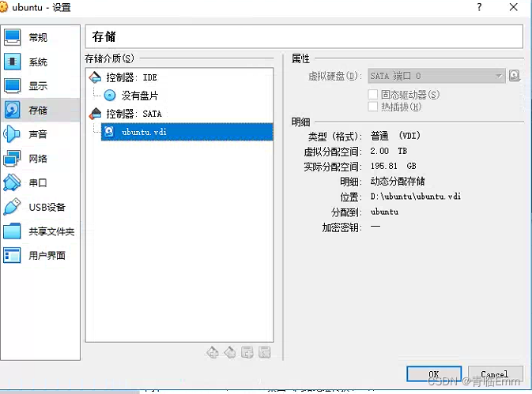Click the 用户界面 window icon
This screenshot has height=394, width=532.
[x=12, y=256]
